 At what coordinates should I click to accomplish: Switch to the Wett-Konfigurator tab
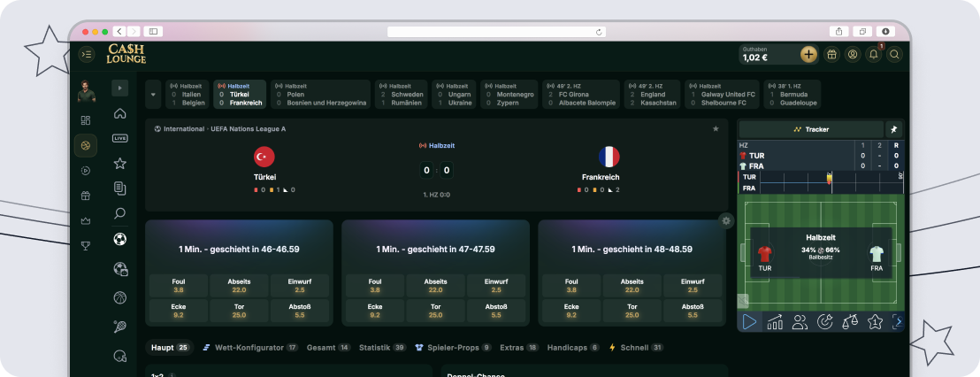coord(250,348)
